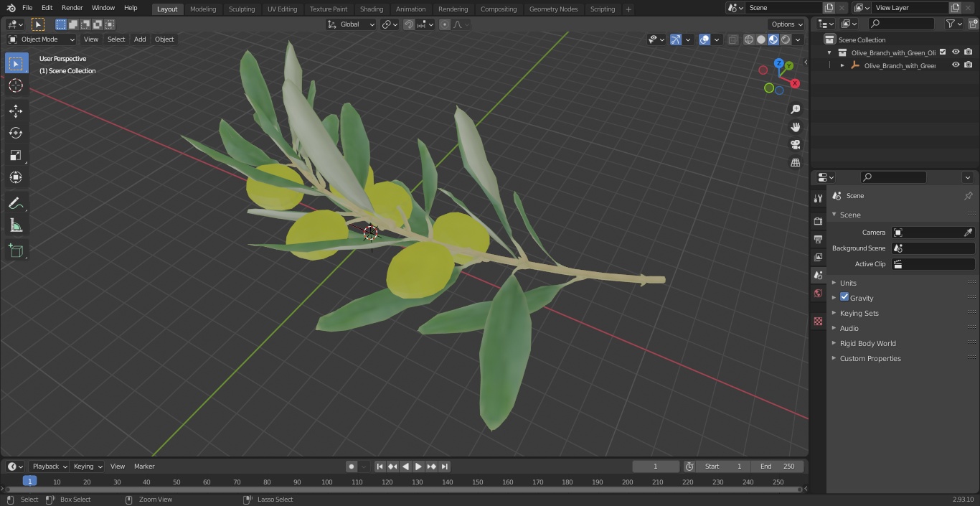Switch to rendered viewport shading
The width and height of the screenshot is (980, 506).
[786, 39]
